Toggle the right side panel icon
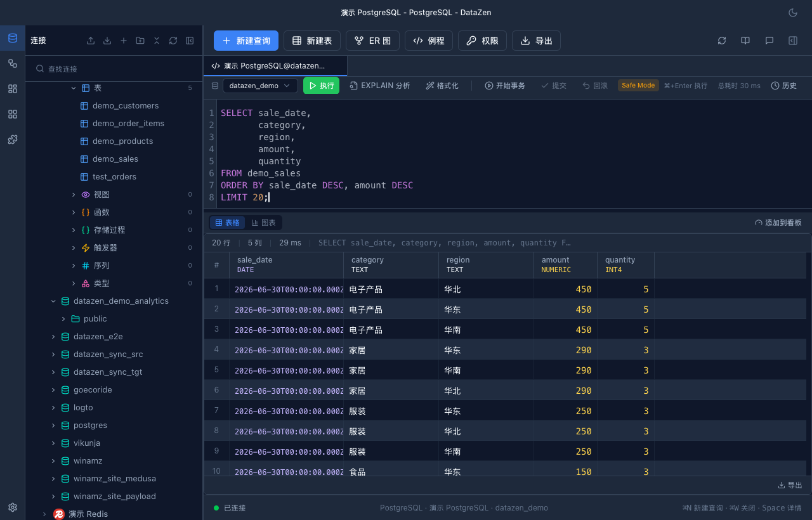Viewport: 812px width, 520px height. tap(793, 41)
